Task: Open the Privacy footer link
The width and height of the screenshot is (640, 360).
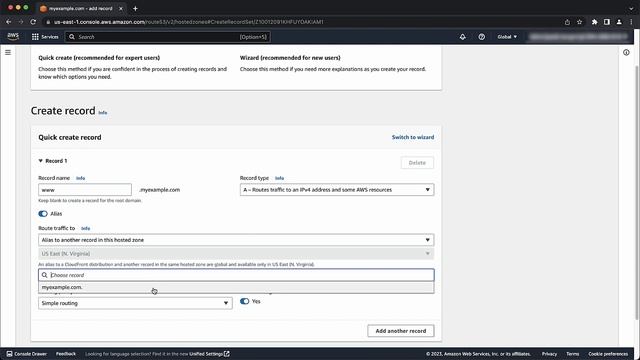Action: coord(549,354)
